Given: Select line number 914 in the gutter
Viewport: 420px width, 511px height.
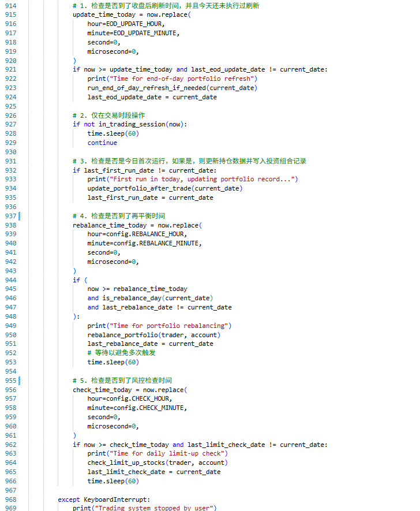Looking at the screenshot, I should [10, 5].
